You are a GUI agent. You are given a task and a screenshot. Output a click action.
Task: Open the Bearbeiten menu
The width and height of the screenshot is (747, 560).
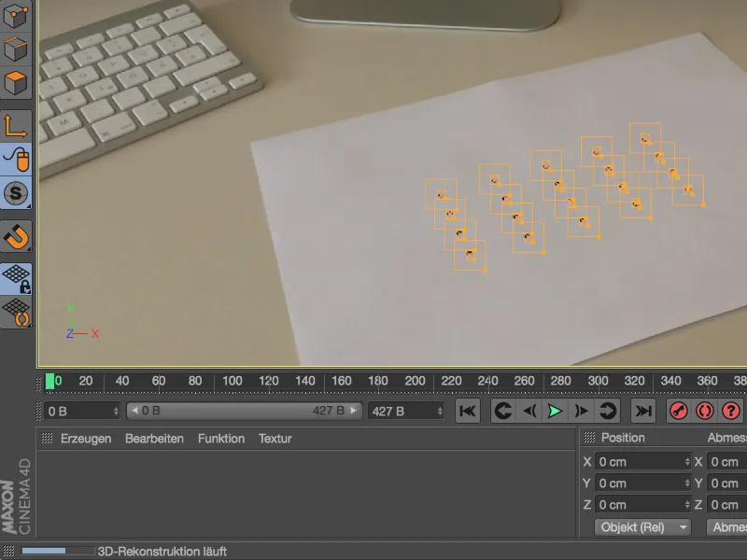point(154,439)
